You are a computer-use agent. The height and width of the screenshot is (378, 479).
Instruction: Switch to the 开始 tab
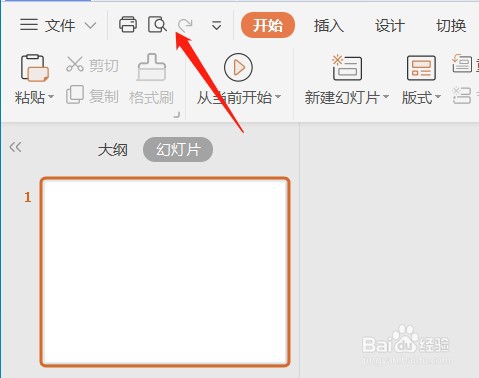point(268,25)
